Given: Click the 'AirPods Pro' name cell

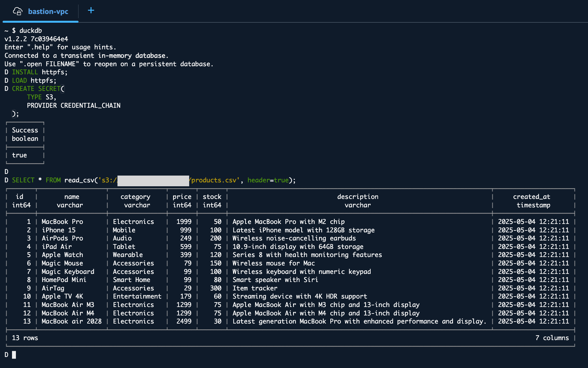Looking at the screenshot, I should pos(62,238).
